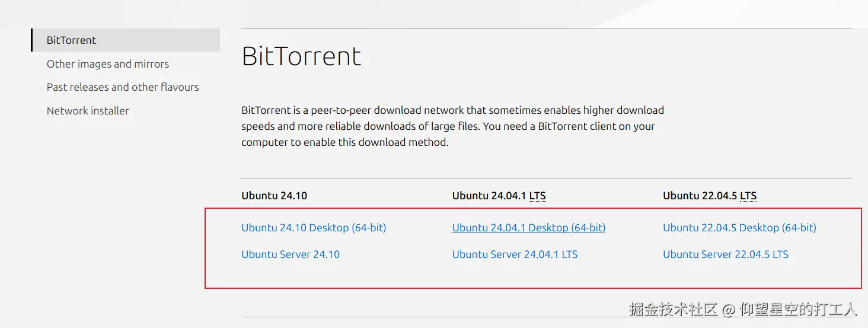The width and height of the screenshot is (868, 328).
Task: Click the large BitTorrent page heading
Action: (301, 56)
